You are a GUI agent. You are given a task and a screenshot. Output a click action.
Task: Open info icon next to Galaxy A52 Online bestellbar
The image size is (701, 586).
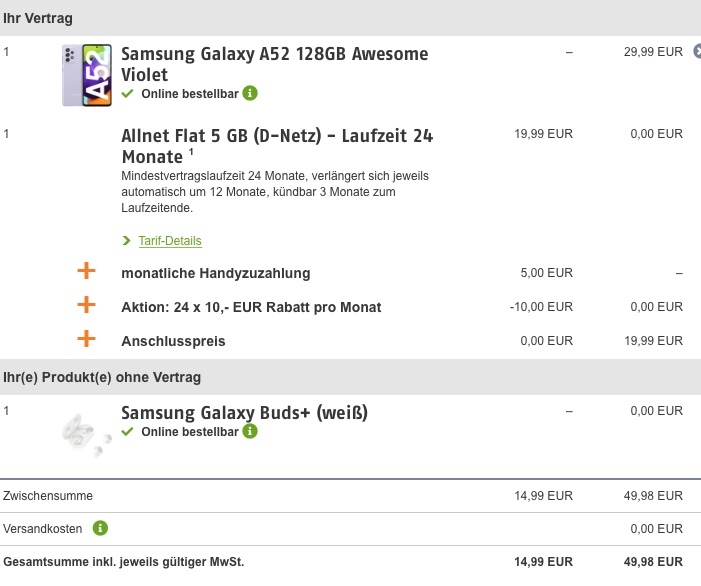(x=250, y=93)
